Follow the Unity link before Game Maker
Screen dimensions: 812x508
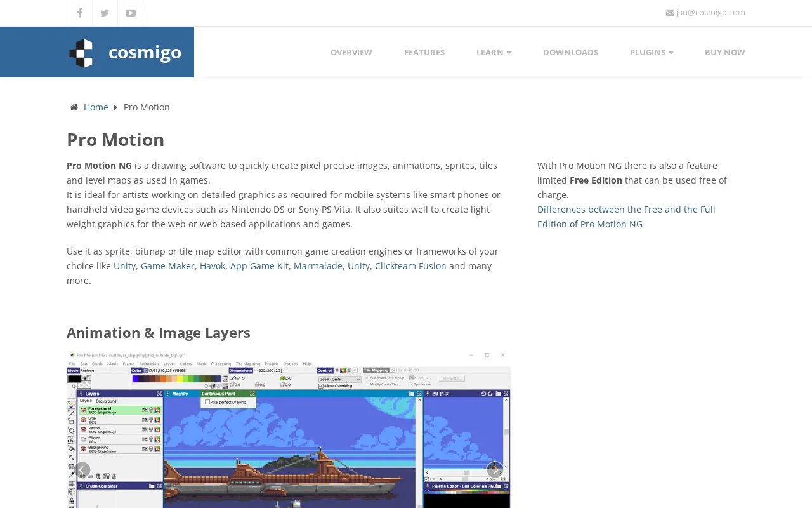[124, 266]
